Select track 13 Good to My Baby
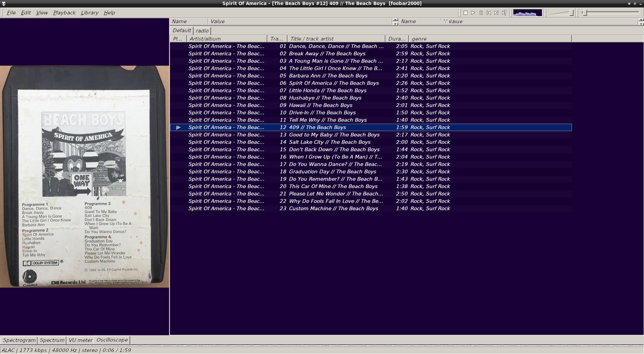Screen dimensions: 644x354 (371, 135)
